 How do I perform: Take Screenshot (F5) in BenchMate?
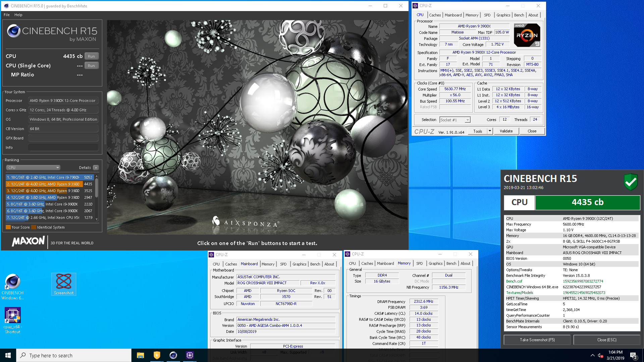click(537, 340)
